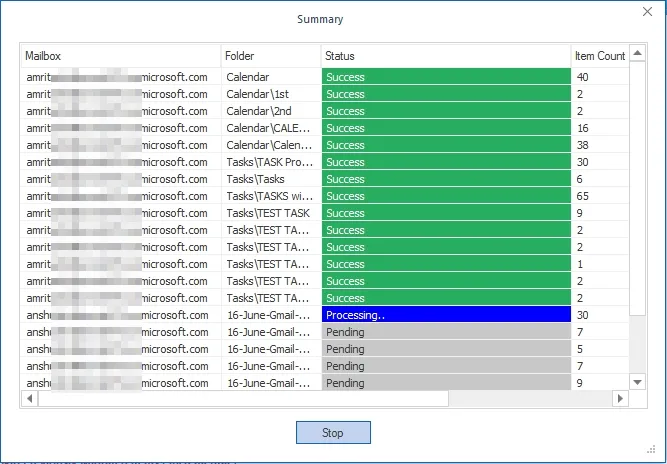667x464 pixels.
Task: Click vertical scrollbar down arrow
Action: click(637, 382)
